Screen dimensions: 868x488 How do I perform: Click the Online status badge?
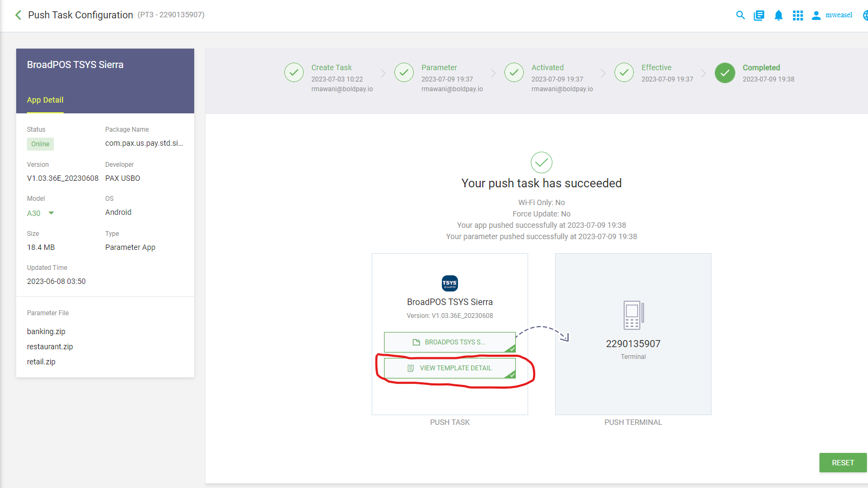tap(40, 144)
